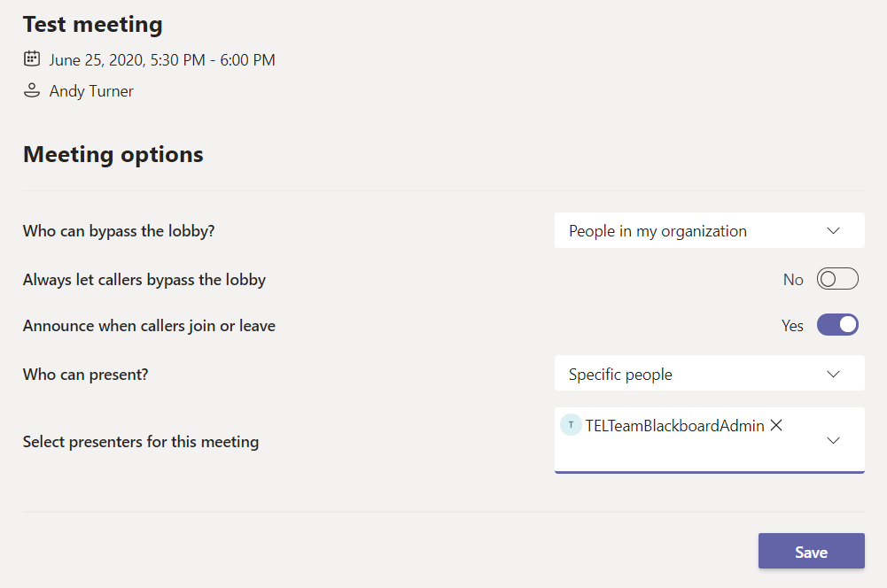Click the 'Select presenters for this meeting' label
Screen dimensions: 887x588
(141, 441)
